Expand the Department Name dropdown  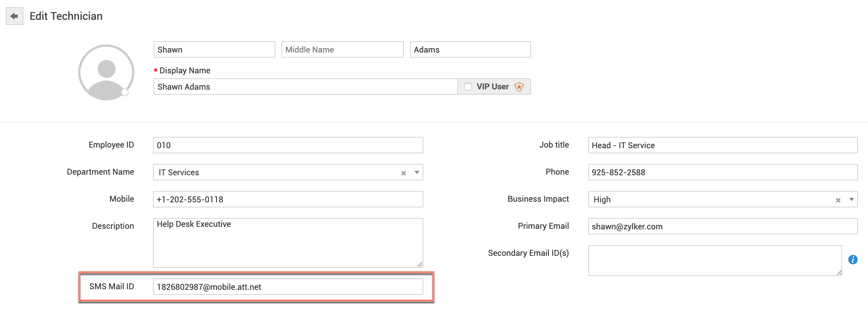coord(417,173)
